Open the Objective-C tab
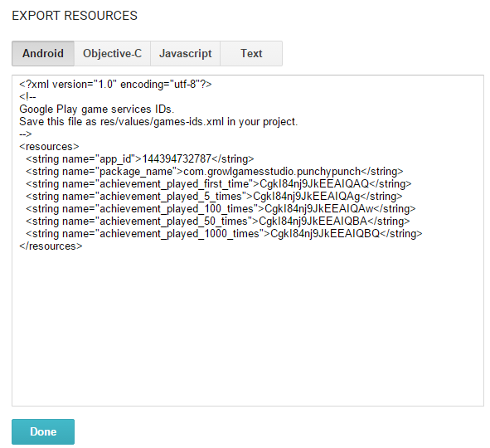This screenshot has height=448, width=490. pyautogui.click(x=112, y=53)
